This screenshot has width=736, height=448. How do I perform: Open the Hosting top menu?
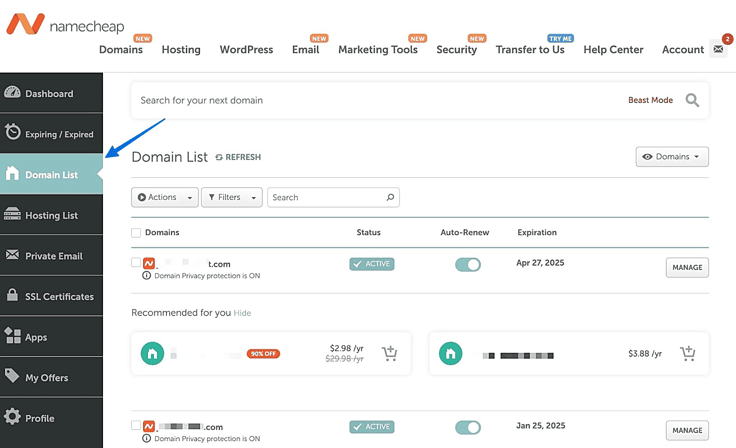(181, 49)
